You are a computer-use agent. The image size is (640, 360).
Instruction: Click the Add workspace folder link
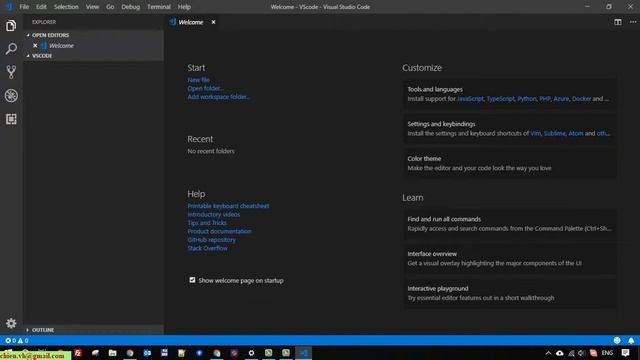218,97
